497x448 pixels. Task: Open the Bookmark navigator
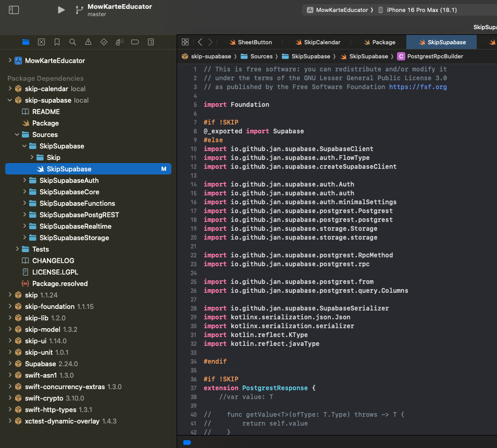click(x=57, y=42)
